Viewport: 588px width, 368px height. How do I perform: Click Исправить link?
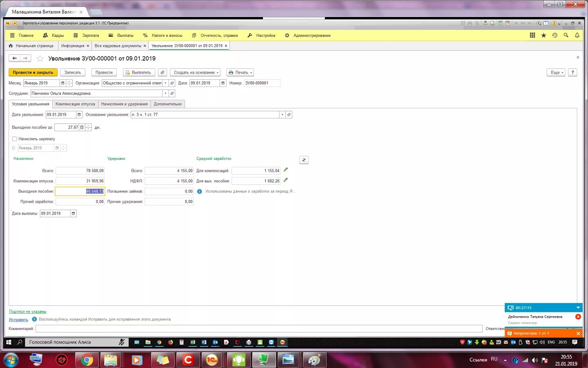pos(18,320)
